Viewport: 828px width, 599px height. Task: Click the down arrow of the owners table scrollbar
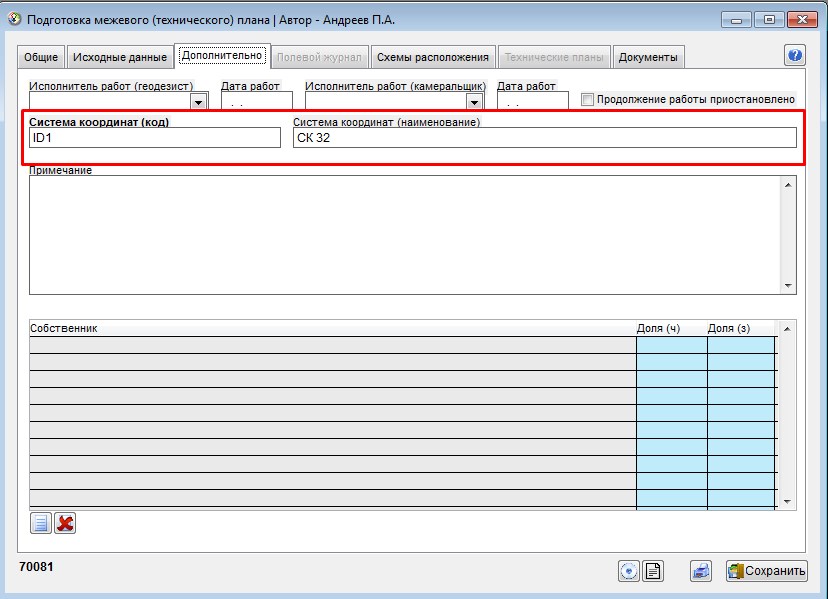tap(787, 501)
